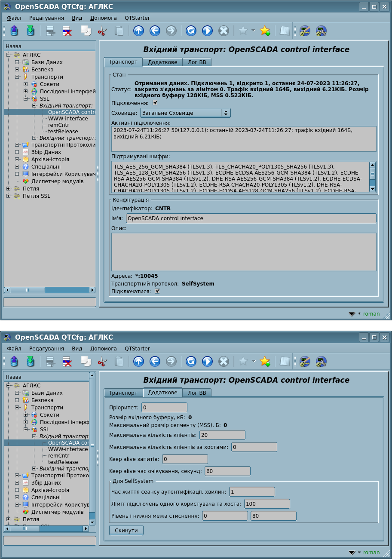Open the manual book icon in top window toolbar

(285, 31)
